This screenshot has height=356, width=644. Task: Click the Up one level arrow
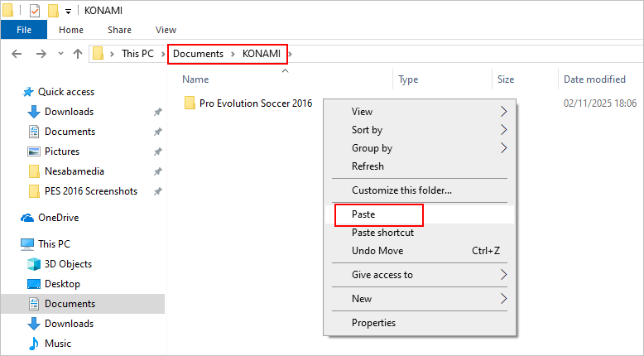click(x=77, y=54)
